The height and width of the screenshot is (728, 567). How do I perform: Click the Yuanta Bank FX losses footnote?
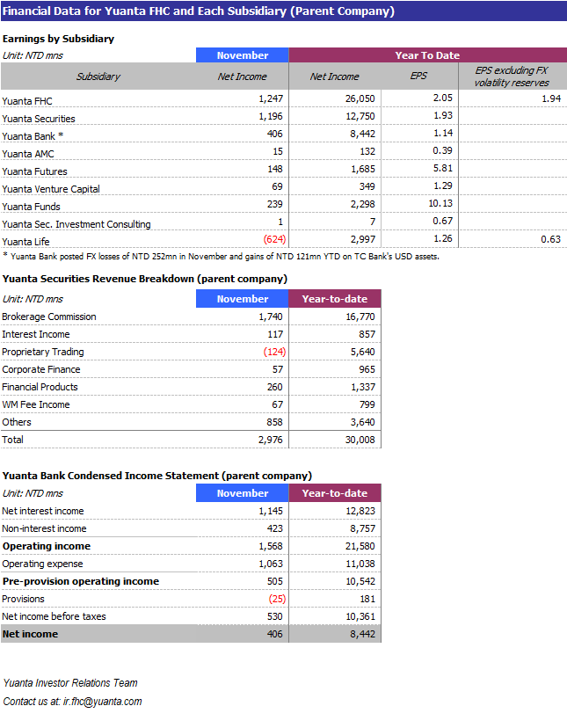click(x=221, y=256)
